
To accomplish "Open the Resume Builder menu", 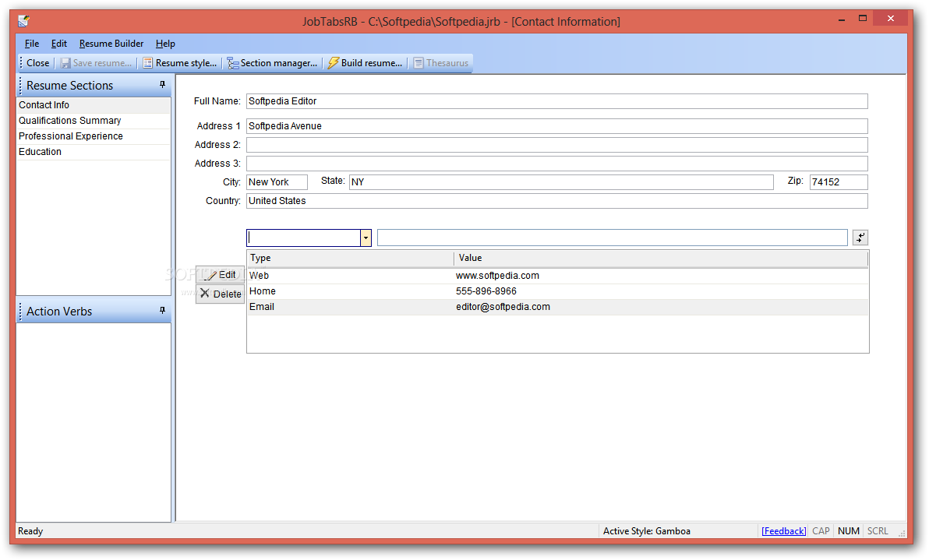I will click(x=111, y=43).
